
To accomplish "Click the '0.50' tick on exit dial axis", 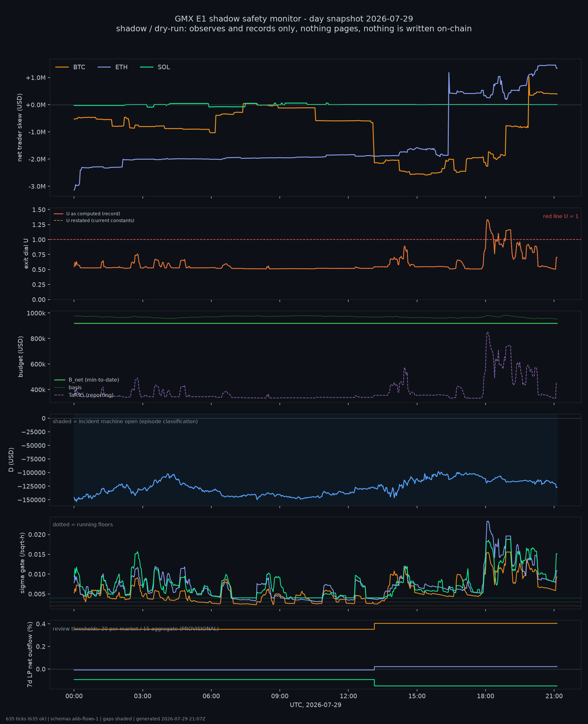I will click(39, 270).
